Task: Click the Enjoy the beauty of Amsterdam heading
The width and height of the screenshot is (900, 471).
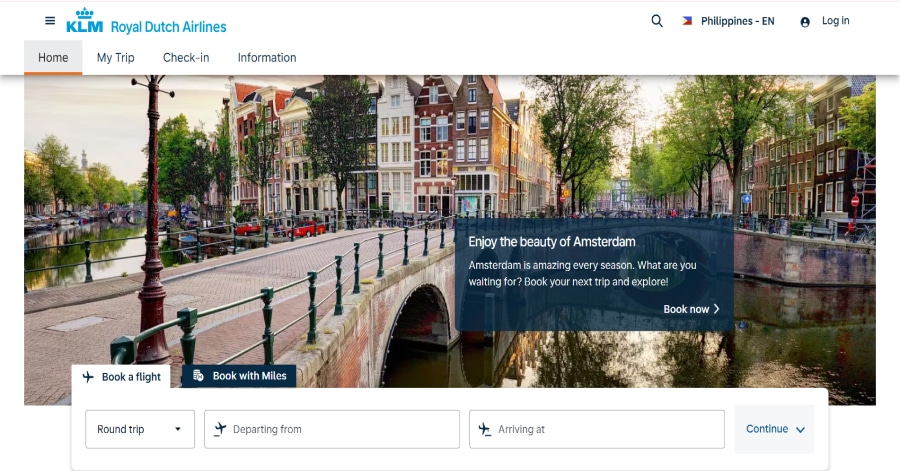Action: (x=552, y=242)
